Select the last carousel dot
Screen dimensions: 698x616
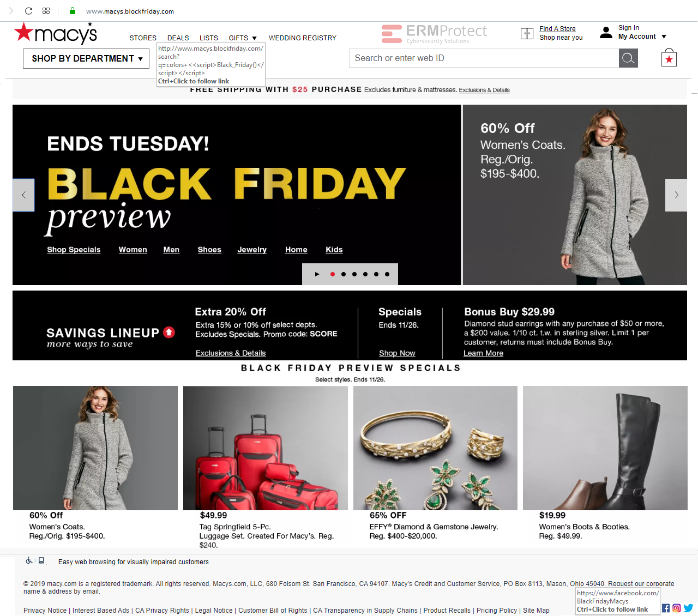(387, 274)
